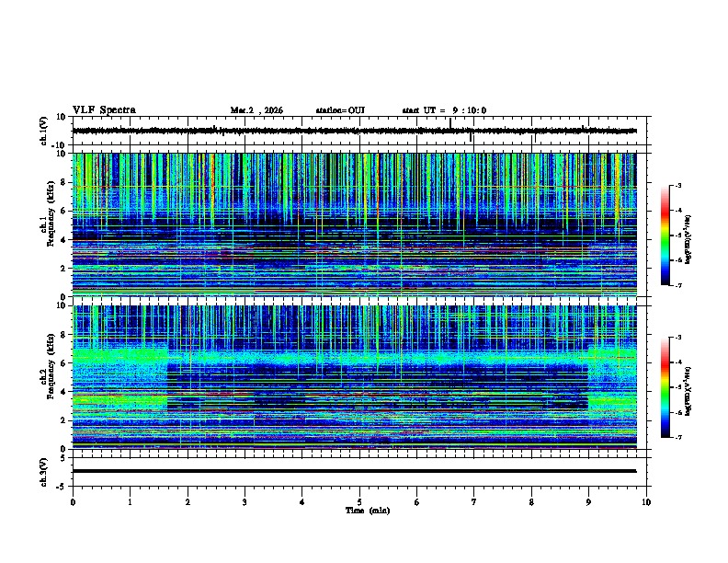The width and height of the screenshot is (728, 563).
Task: Click the "1" time axis tick label
Action: (130, 502)
